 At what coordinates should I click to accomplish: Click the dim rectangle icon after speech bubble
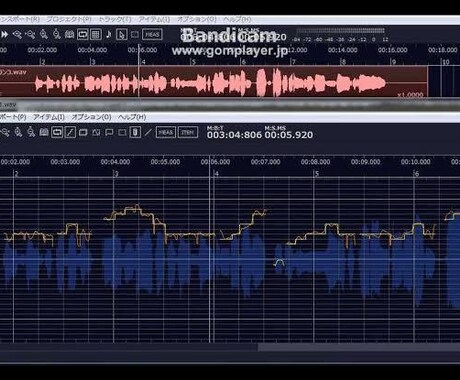pyautogui.click(x=122, y=133)
